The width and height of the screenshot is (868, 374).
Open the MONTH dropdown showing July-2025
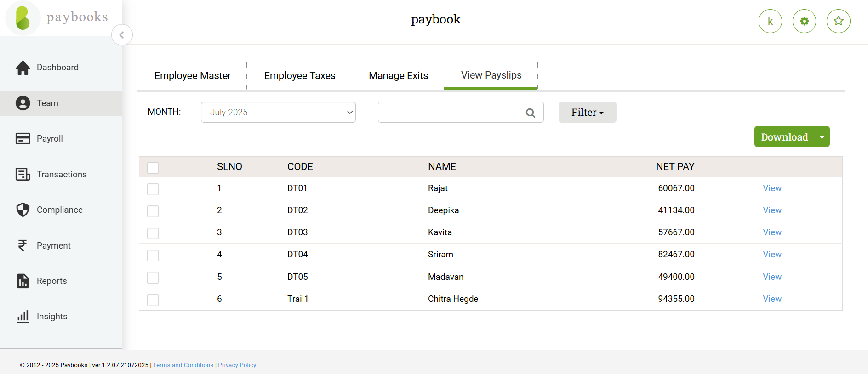pos(278,112)
